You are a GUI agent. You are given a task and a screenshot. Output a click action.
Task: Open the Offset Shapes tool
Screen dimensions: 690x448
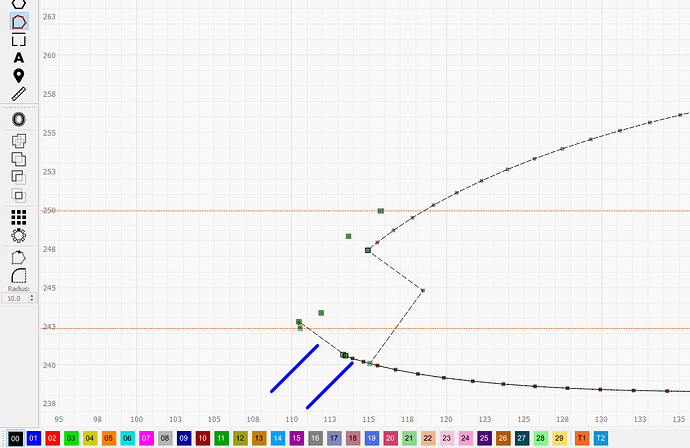[x=18, y=119]
